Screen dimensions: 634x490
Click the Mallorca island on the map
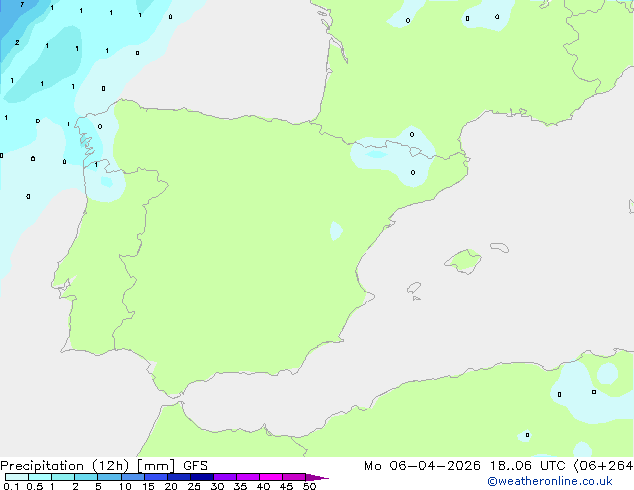click(x=464, y=261)
